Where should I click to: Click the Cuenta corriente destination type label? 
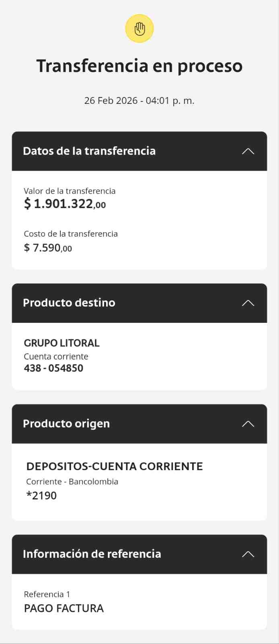pyautogui.click(x=56, y=356)
